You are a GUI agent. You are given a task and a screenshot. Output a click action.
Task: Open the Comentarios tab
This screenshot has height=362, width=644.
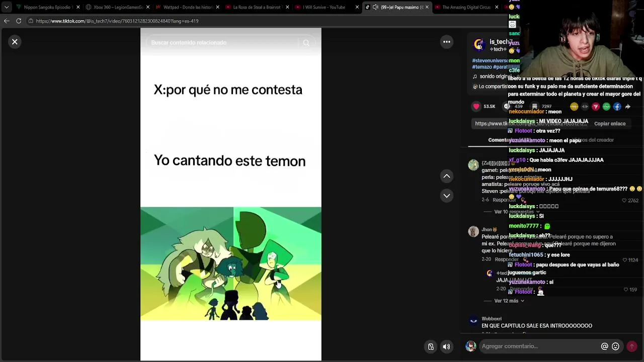pyautogui.click(x=510, y=140)
